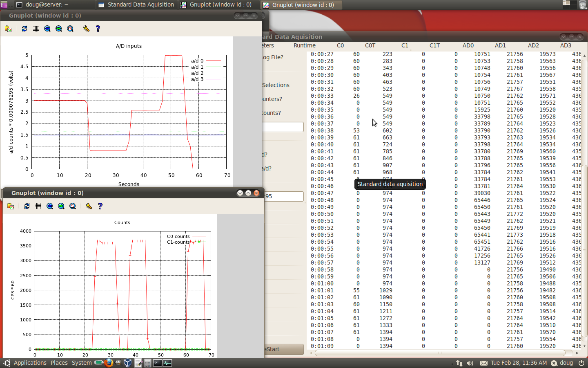Image resolution: width=588 pixels, height=368 pixels.
Task: Open the Applications menu
Action: [x=30, y=363]
